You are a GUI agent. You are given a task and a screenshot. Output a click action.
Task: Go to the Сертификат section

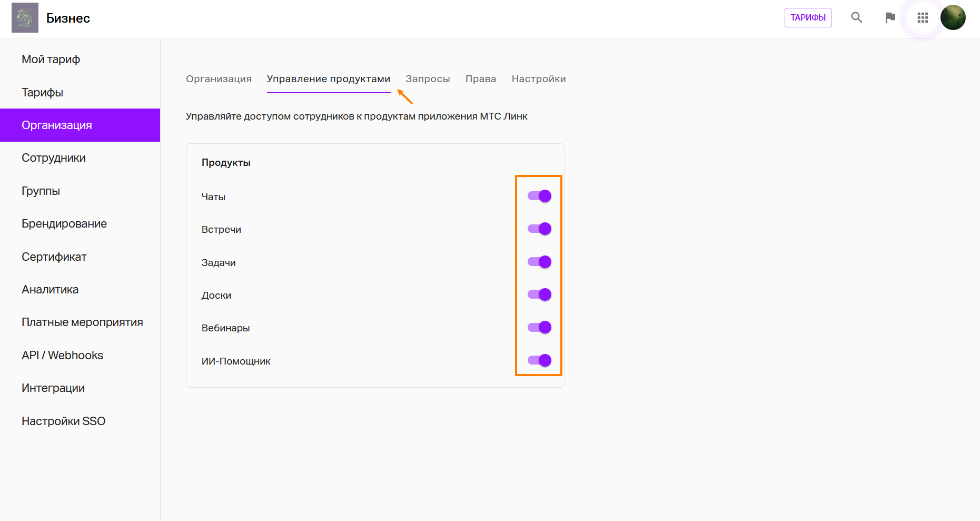80,257
